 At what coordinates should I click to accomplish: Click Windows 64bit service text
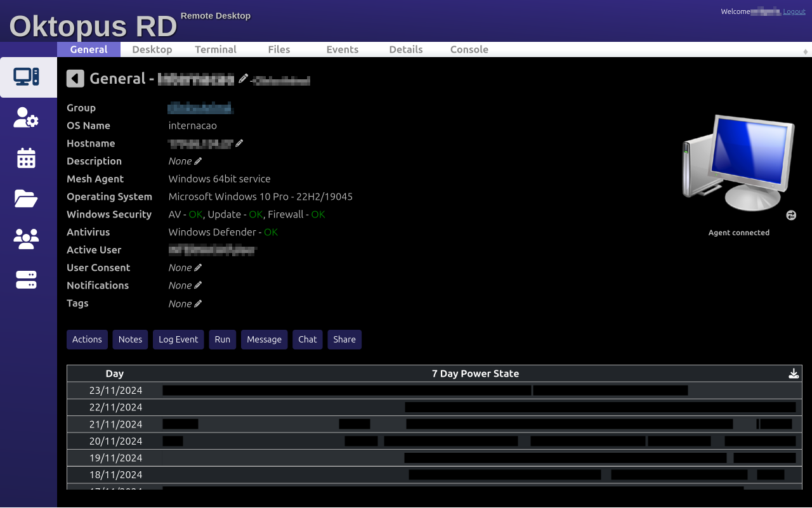pyautogui.click(x=219, y=179)
